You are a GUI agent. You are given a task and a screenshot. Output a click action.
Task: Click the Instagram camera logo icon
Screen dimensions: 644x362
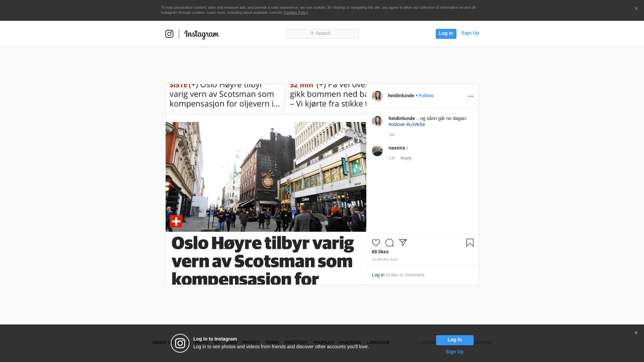169,34
